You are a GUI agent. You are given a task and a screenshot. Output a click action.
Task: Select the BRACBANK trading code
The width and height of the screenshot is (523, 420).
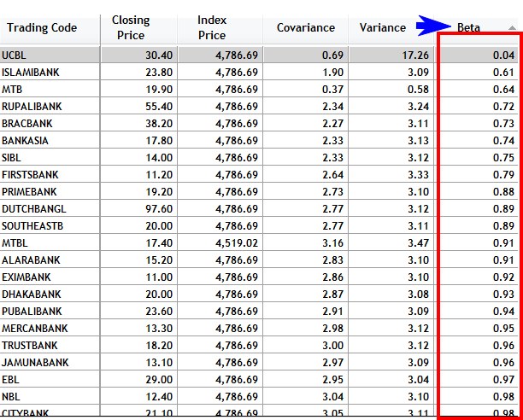coord(27,124)
